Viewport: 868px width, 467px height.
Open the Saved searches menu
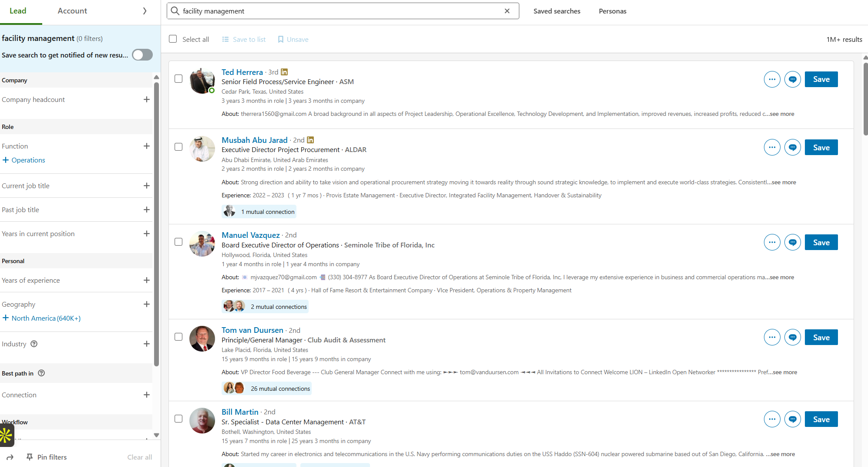coord(557,11)
